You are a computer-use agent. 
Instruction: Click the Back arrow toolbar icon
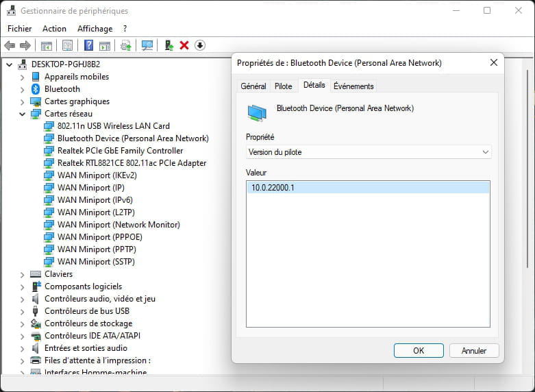pyautogui.click(x=10, y=45)
